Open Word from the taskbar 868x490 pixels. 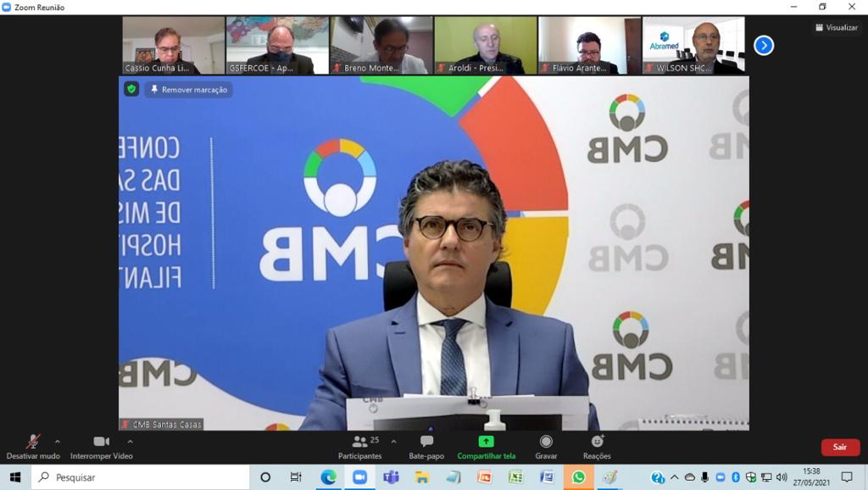pyautogui.click(x=547, y=477)
